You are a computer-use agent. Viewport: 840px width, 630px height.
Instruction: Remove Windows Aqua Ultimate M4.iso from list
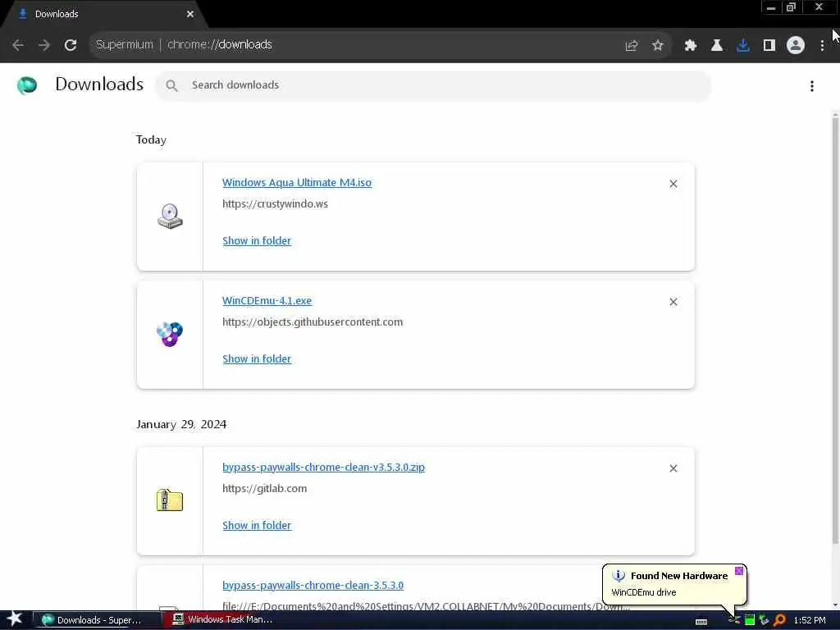[x=673, y=184]
